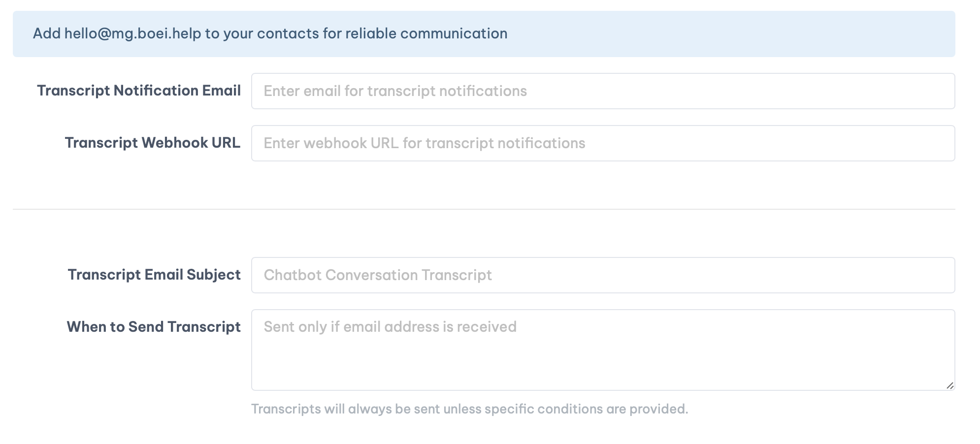The height and width of the screenshot is (444, 980).
Task: Focus the Transcript Notification Email field
Action: [603, 91]
